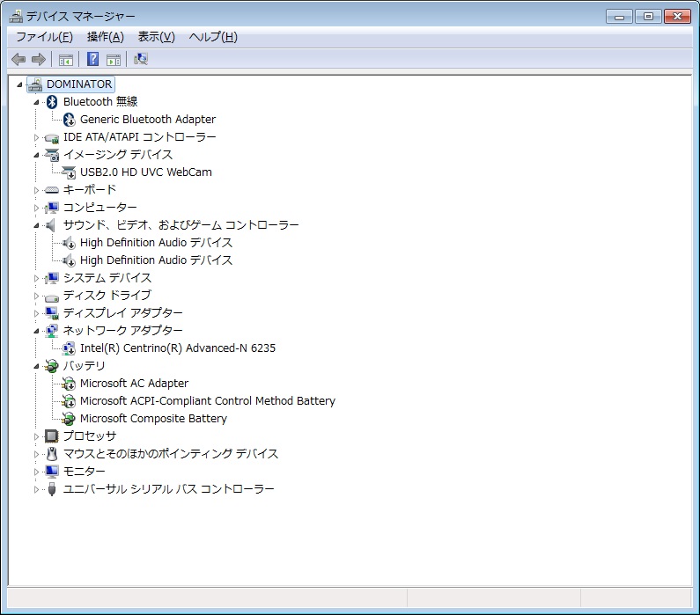The width and height of the screenshot is (700, 615).
Task: Click the モニター monitor icon
Action: [52, 472]
